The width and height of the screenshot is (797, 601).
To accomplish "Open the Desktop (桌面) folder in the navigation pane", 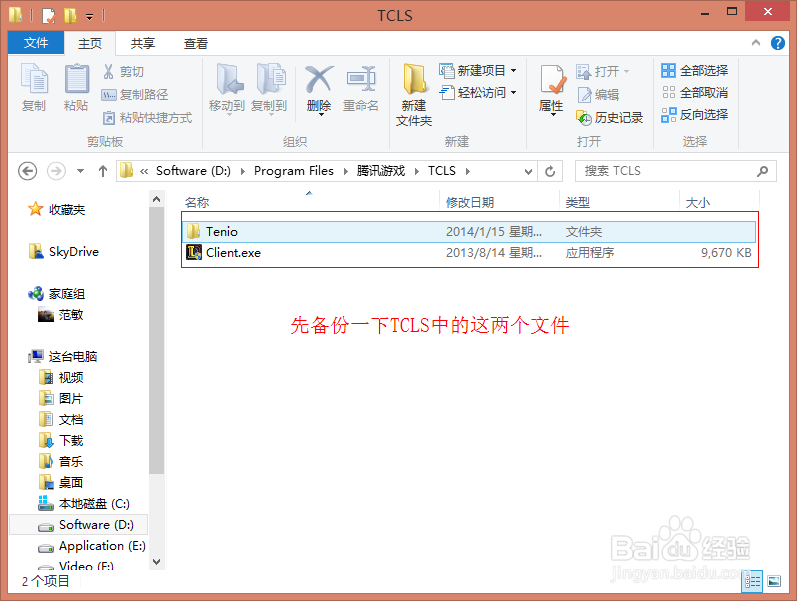I will pos(62,483).
